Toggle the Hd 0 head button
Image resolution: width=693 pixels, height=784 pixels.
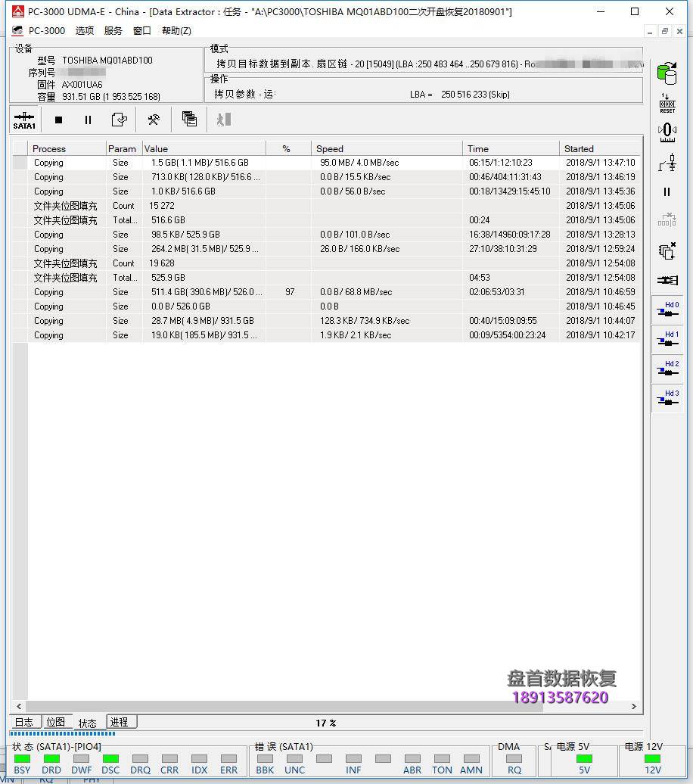coord(667,310)
